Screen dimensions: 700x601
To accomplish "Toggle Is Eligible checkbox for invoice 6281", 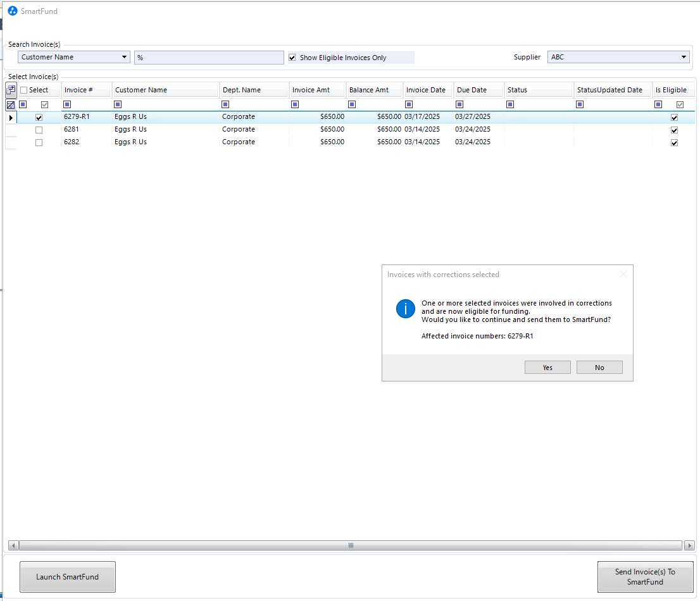I will point(675,130).
